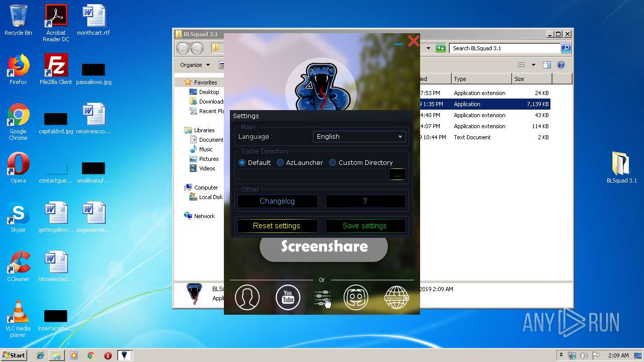Select the BLSquad 3.1 desktop folder

tap(621, 168)
